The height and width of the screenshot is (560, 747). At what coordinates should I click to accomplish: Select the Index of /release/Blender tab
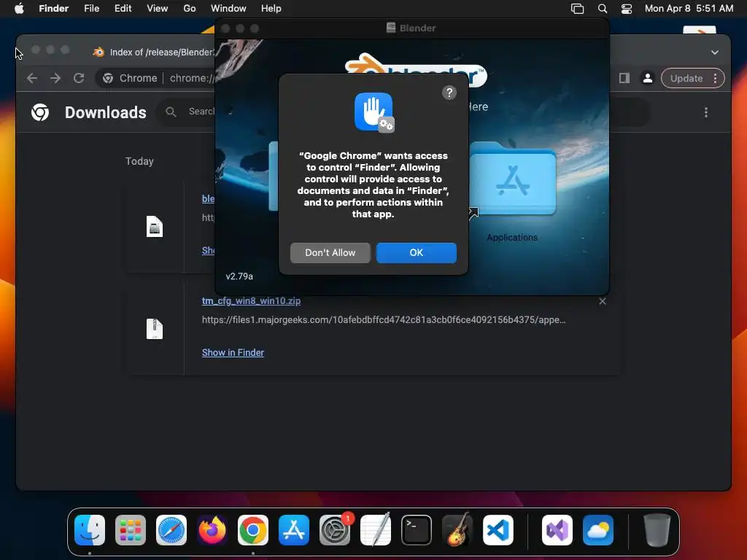coord(153,52)
